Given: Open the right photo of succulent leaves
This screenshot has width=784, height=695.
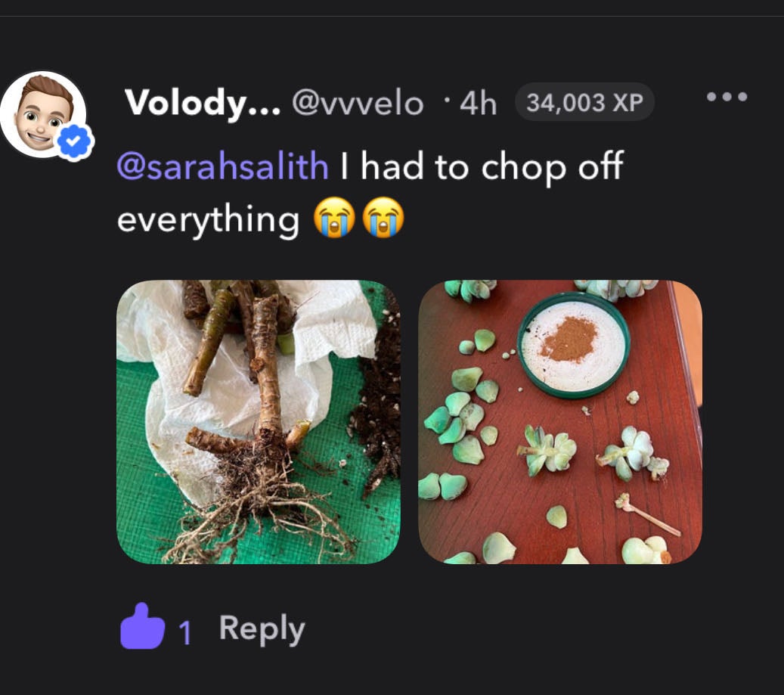Looking at the screenshot, I should [x=560, y=422].
